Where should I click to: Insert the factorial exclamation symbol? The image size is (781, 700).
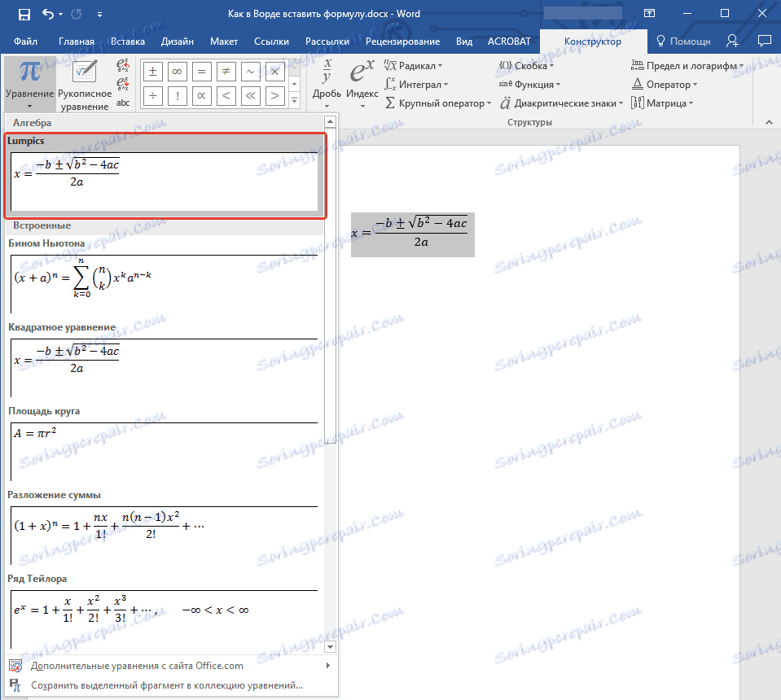click(178, 95)
